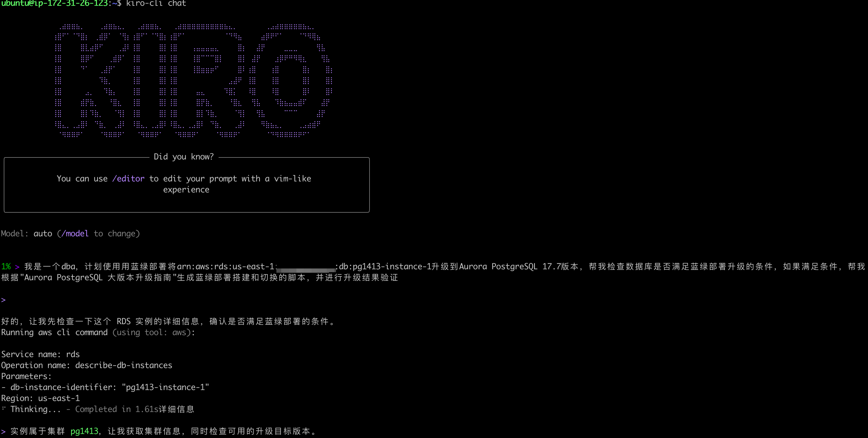Click the 'using tool: aws' text
The width and height of the screenshot is (868, 438).
(152, 333)
